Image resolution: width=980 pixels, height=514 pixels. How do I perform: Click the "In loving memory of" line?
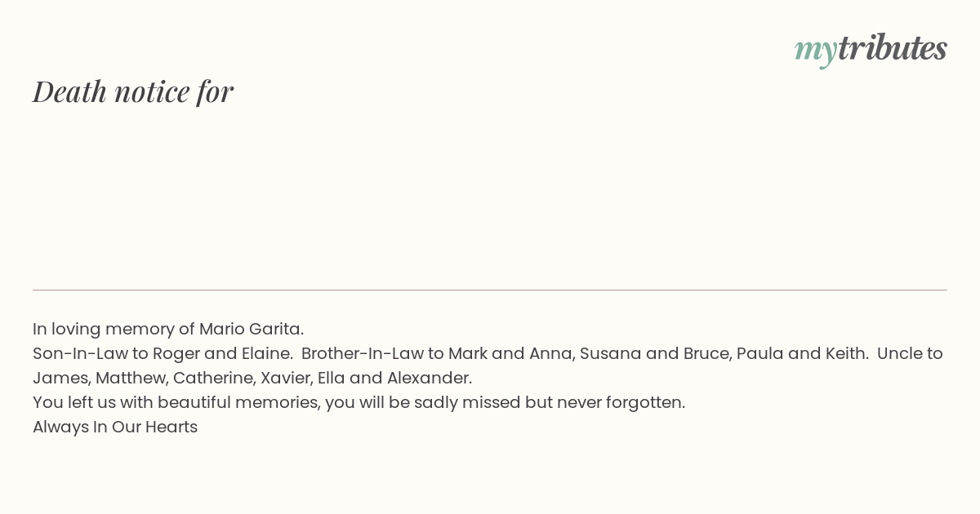[x=168, y=329]
